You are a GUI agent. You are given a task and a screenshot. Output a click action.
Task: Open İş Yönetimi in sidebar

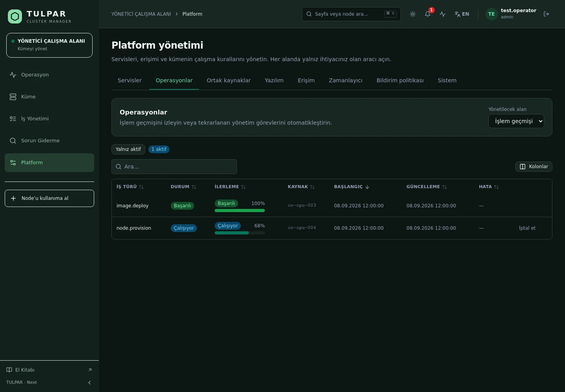point(49,119)
